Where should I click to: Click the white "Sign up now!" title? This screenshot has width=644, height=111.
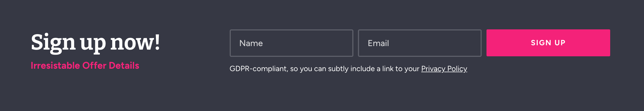point(95,43)
